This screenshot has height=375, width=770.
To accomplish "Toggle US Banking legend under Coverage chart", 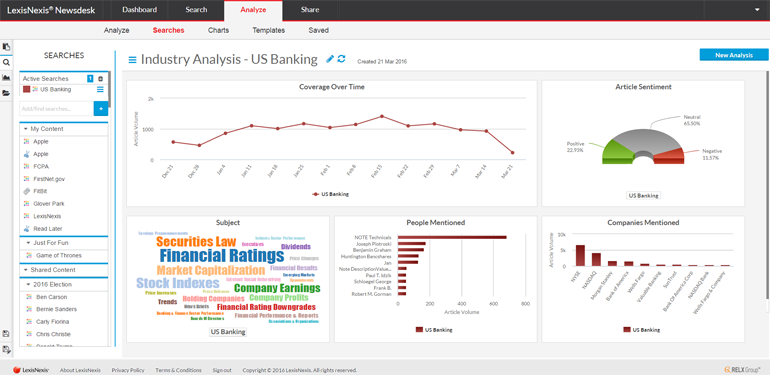I will pos(330,194).
